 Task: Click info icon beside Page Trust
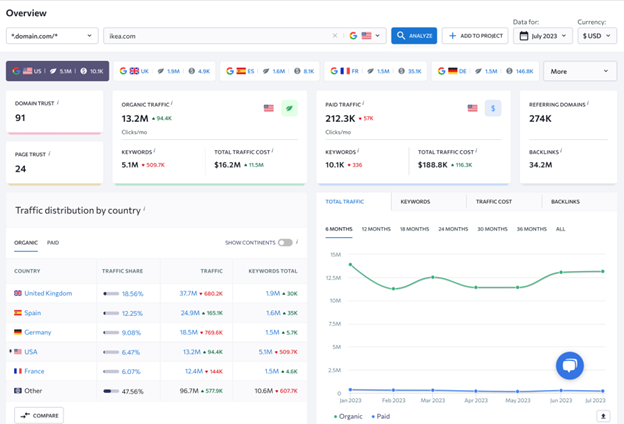49,153
